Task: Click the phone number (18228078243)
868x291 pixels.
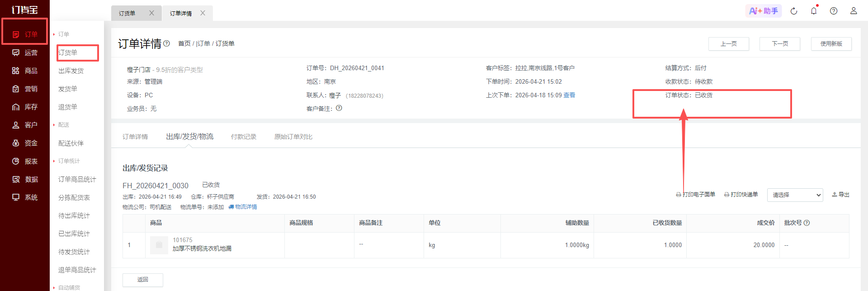Action: [x=364, y=95]
